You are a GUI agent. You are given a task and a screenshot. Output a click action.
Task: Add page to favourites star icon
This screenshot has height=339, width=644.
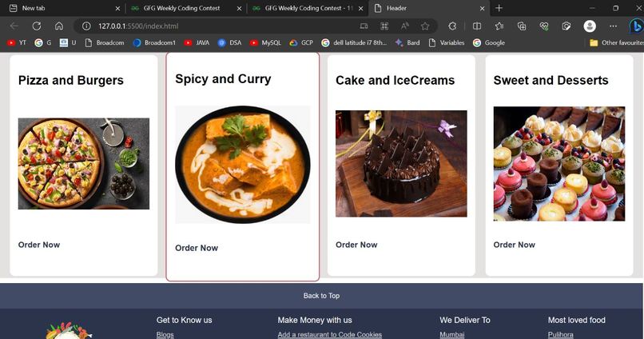[425, 26]
